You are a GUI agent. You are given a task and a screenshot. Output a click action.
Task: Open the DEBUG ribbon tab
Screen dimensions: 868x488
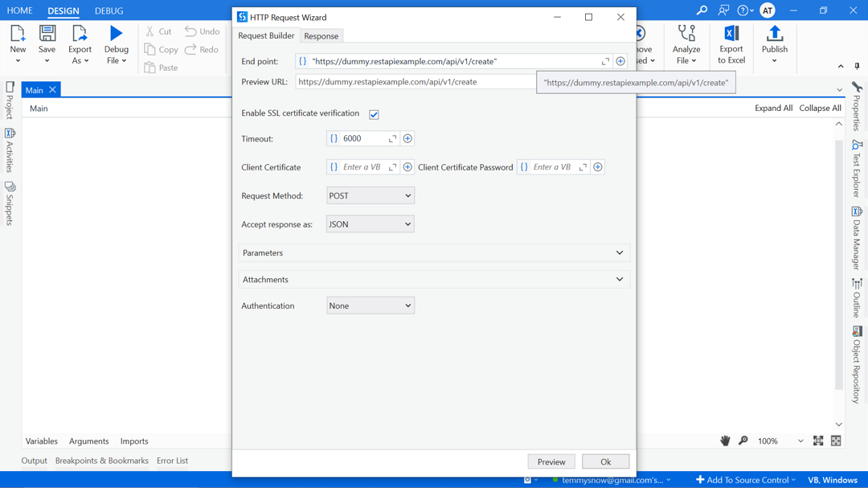click(108, 11)
